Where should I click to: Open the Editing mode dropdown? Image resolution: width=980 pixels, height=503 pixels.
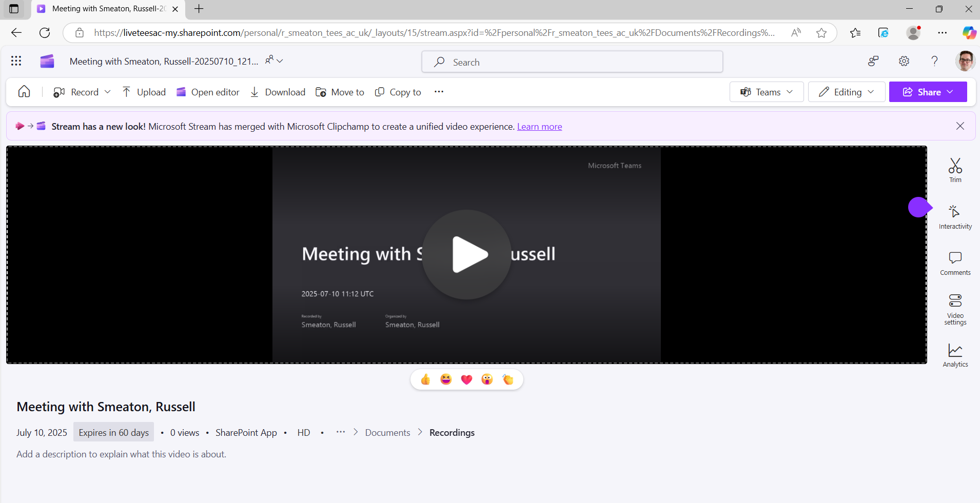(847, 92)
